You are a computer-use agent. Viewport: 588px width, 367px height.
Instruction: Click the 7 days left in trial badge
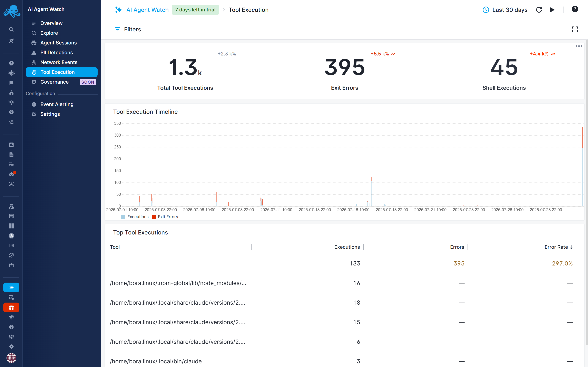[x=195, y=10]
